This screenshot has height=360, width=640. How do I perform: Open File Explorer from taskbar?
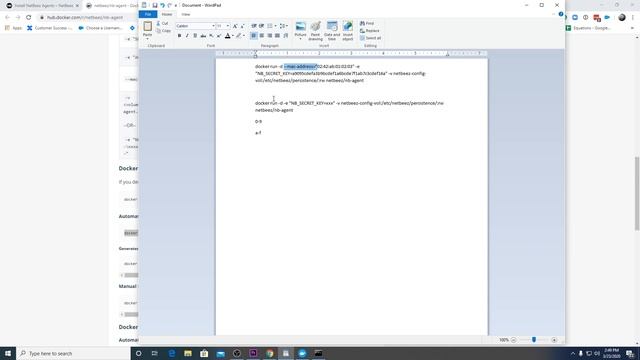click(x=188, y=353)
